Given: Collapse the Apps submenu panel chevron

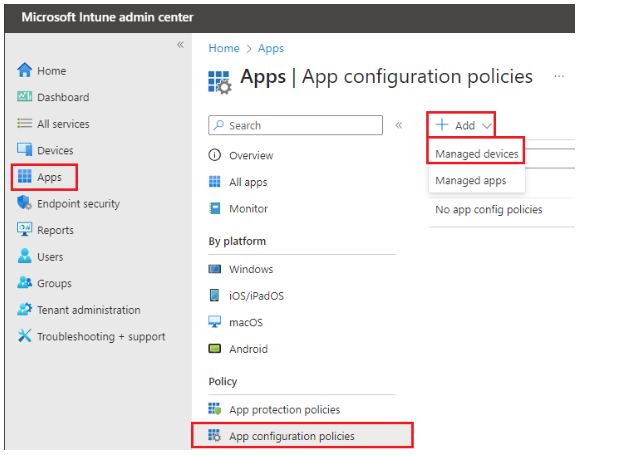Looking at the screenshot, I should tap(399, 125).
